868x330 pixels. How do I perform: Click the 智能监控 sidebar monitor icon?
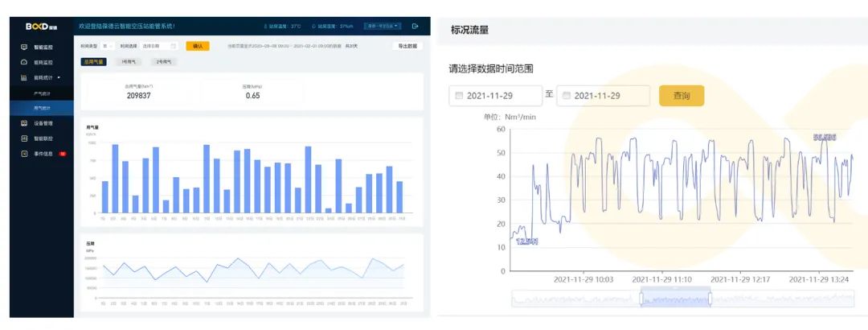click(x=24, y=47)
